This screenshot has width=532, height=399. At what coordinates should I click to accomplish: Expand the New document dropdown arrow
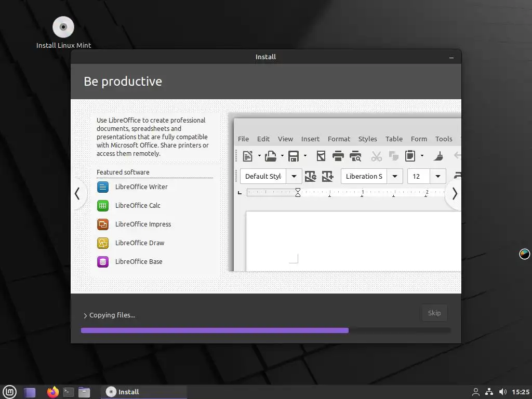259,156
